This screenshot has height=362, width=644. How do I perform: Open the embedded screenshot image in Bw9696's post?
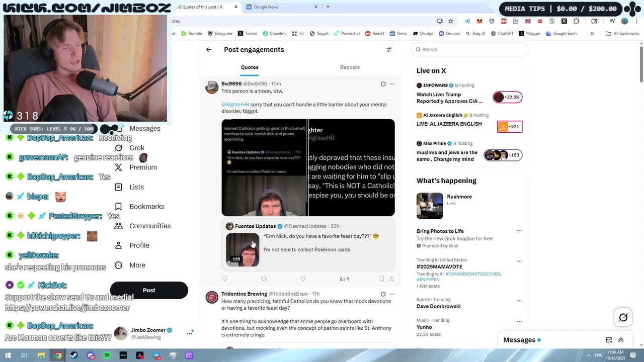click(308, 167)
